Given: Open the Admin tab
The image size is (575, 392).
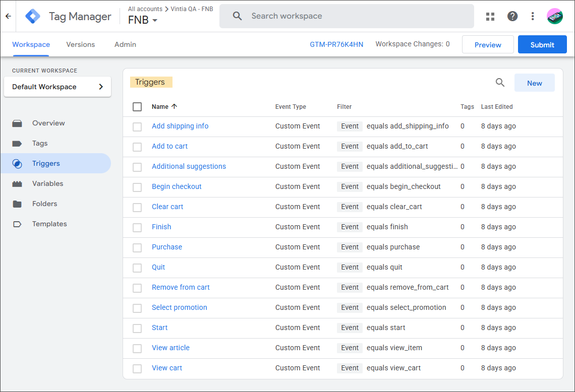Looking at the screenshot, I should coord(125,44).
